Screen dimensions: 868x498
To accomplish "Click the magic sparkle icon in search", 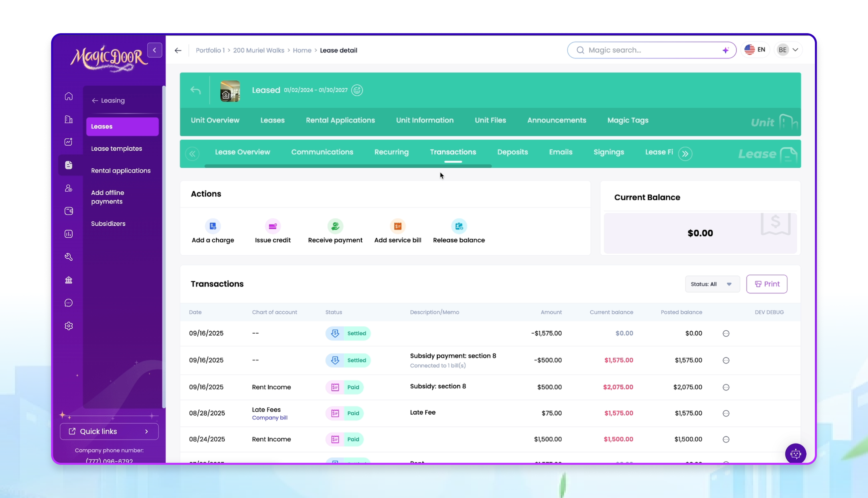I will [726, 50].
